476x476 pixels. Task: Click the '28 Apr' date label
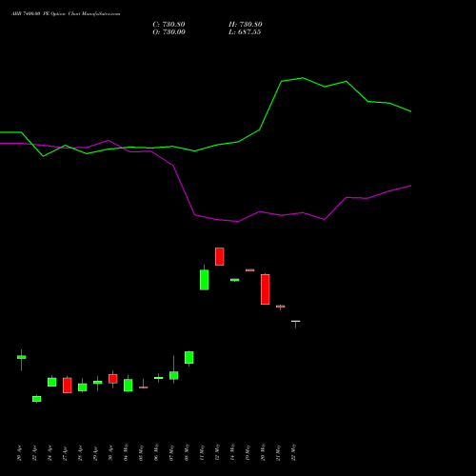point(80,453)
